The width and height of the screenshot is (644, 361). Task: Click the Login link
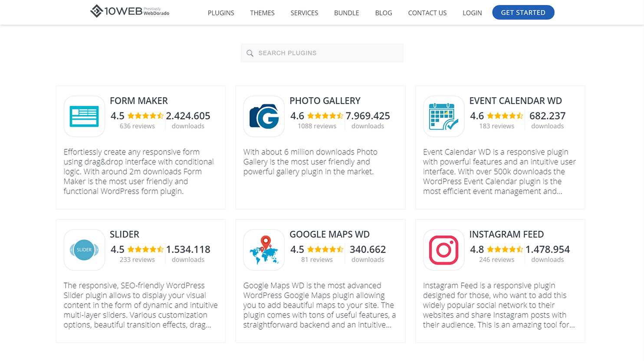pos(472,13)
